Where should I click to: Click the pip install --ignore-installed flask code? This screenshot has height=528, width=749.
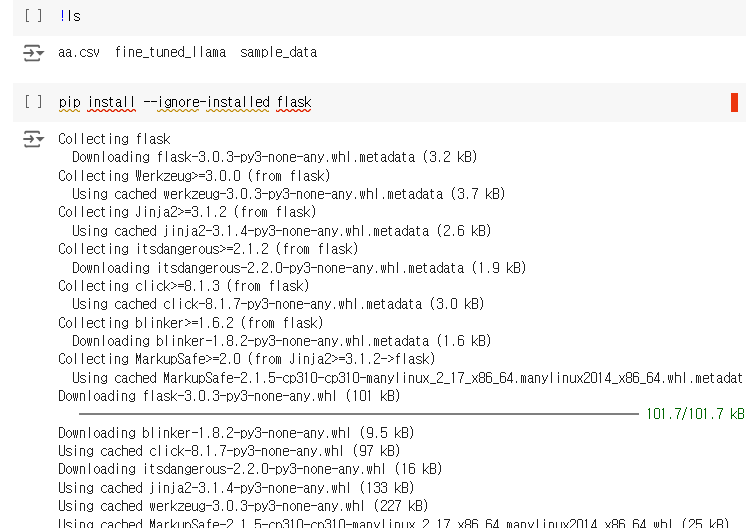pyautogui.click(x=185, y=102)
